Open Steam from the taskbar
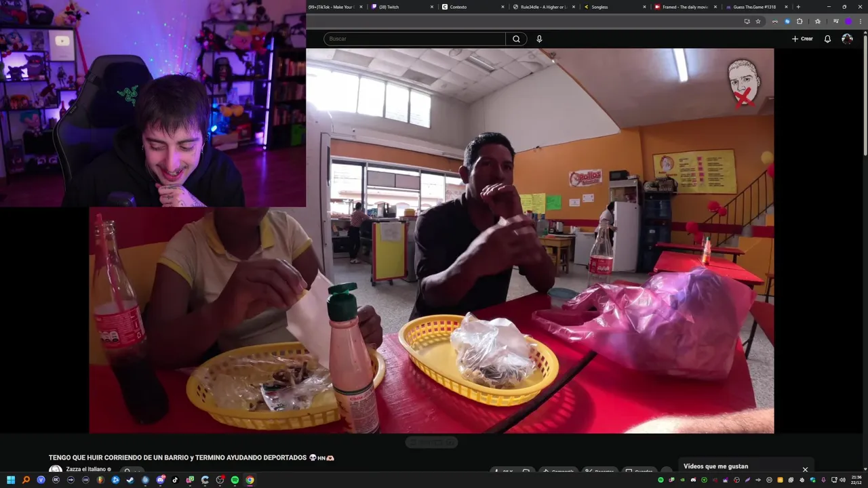This screenshot has width=868, height=488. (x=130, y=480)
